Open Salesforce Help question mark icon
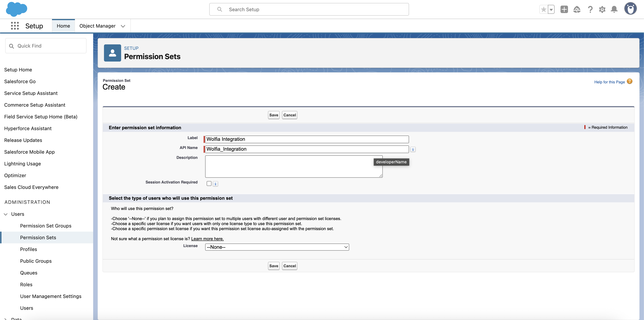The height and width of the screenshot is (320, 644). [590, 9]
